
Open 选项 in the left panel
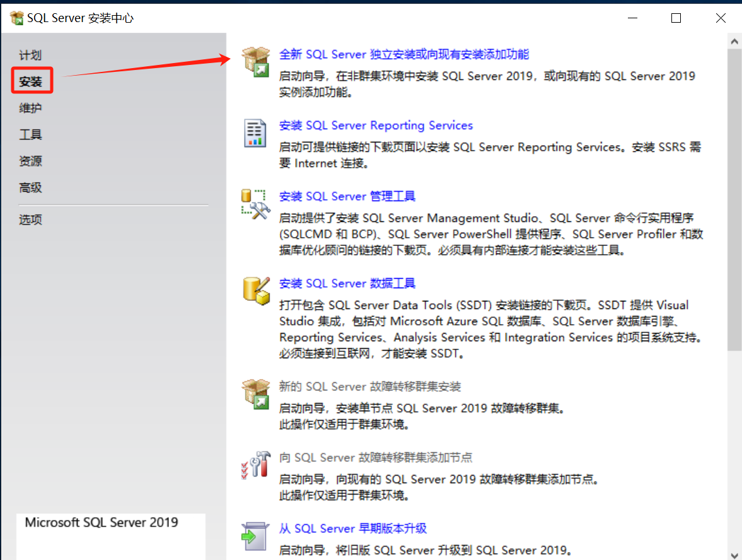30,220
